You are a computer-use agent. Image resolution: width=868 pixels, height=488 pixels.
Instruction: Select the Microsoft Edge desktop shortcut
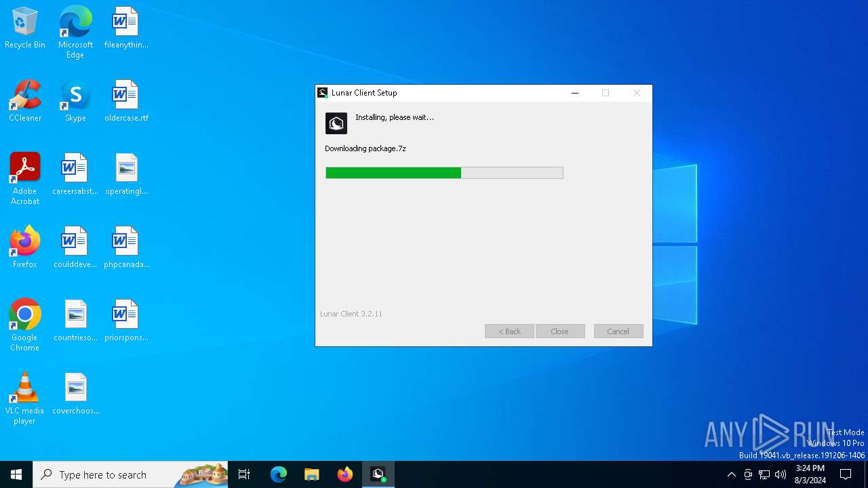point(75,33)
